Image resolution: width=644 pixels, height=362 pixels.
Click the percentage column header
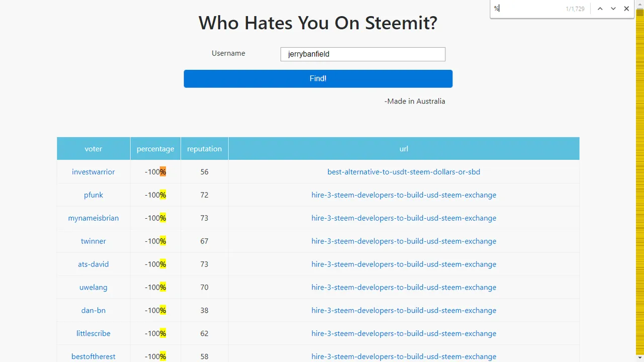point(155,149)
